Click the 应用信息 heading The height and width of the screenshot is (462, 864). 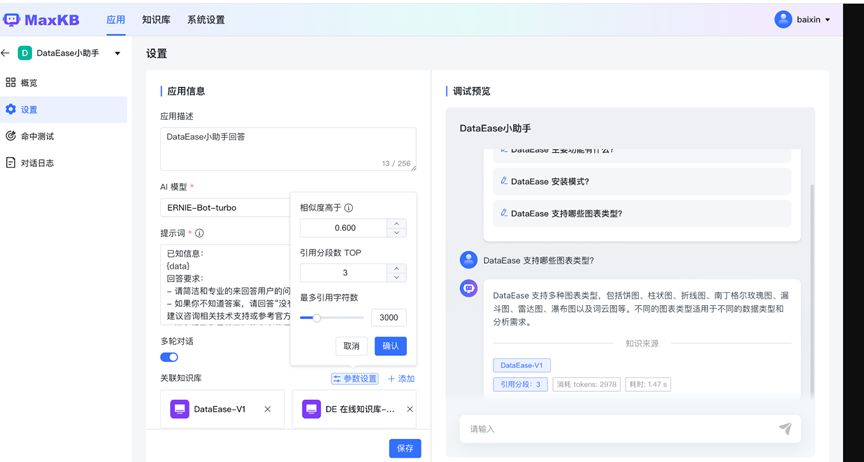point(186,91)
